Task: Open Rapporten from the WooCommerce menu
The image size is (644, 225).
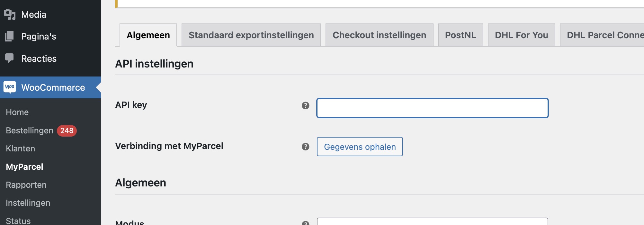Action: tap(26, 184)
